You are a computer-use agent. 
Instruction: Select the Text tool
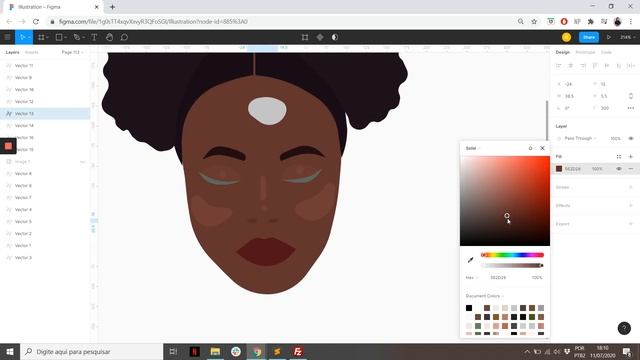click(94, 37)
